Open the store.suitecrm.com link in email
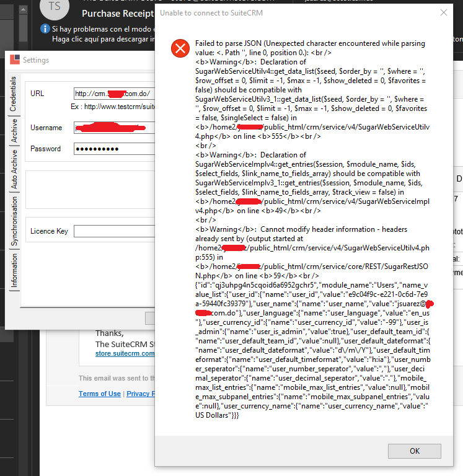Screen dimensions: 463x476 125,353
